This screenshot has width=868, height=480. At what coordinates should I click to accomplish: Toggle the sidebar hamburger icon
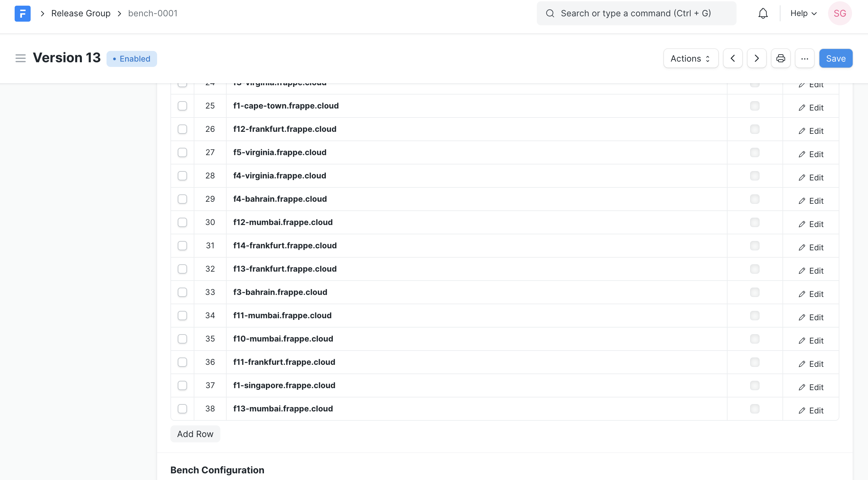21,58
